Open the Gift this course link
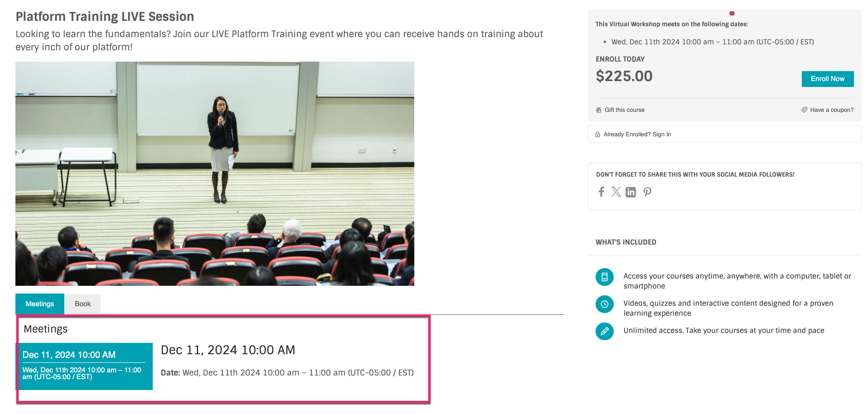Image resolution: width=868 pixels, height=414 pixels. coord(624,110)
